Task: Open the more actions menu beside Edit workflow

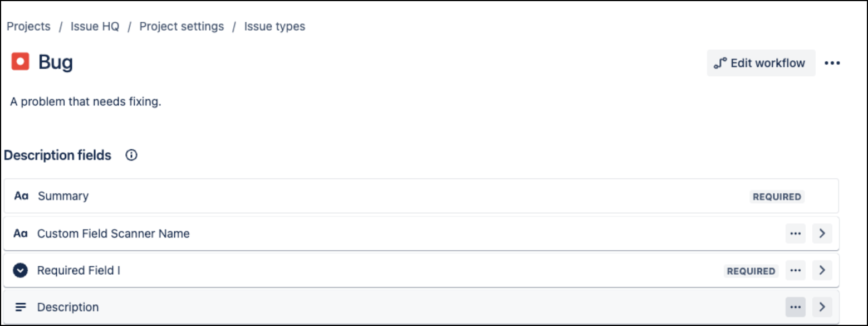Action: [832, 63]
